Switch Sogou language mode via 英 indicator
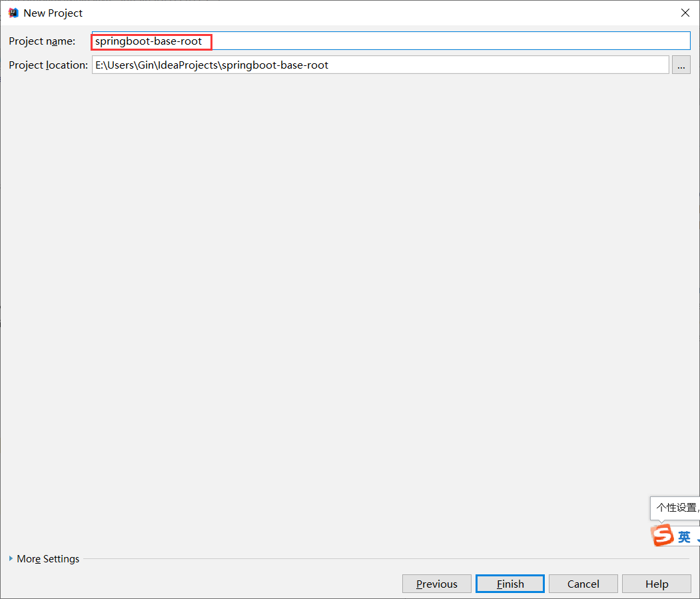This screenshot has width=700, height=599. tap(684, 536)
